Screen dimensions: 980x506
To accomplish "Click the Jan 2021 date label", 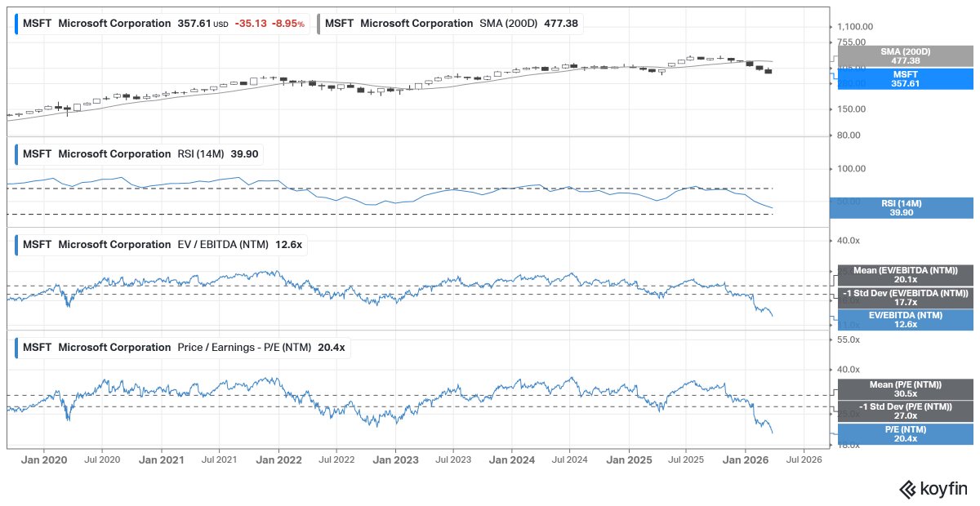I will [161, 460].
